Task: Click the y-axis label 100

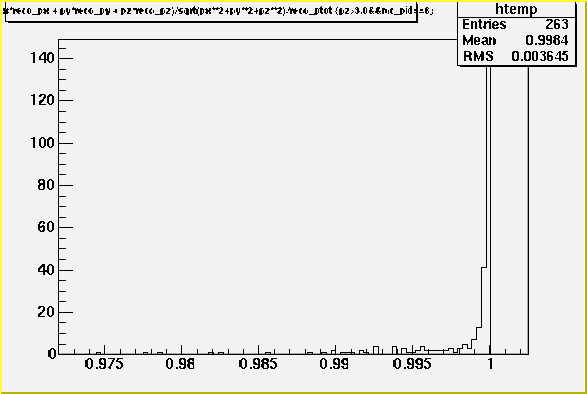Action: click(42, 143)
